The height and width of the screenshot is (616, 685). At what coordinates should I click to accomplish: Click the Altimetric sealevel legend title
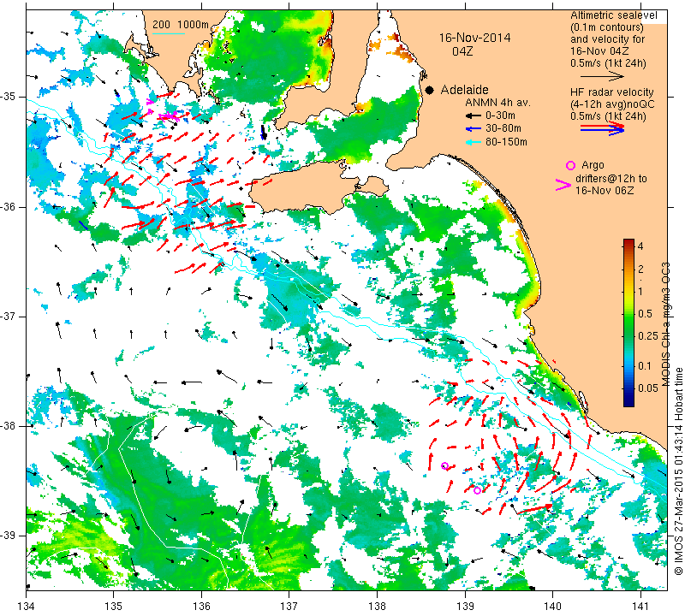(613, 15)
